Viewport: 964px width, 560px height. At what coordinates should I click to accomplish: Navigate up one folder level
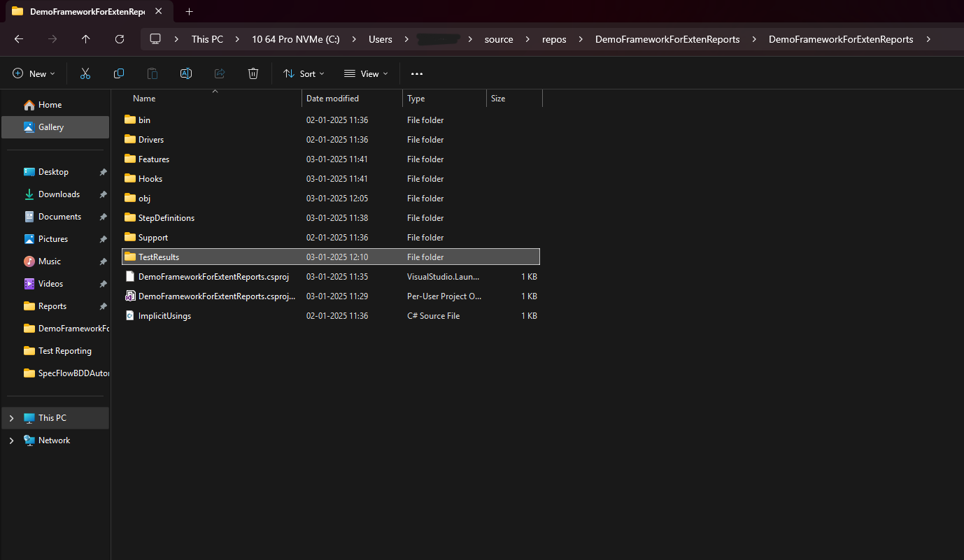(86, 39)
